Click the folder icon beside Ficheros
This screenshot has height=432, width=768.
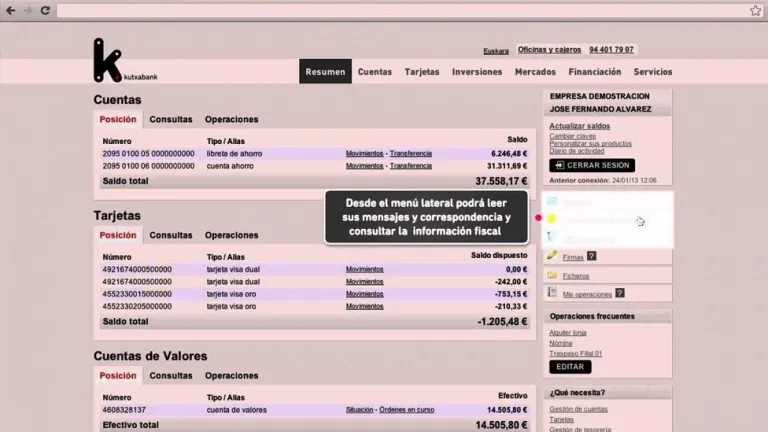coord(552,275)
